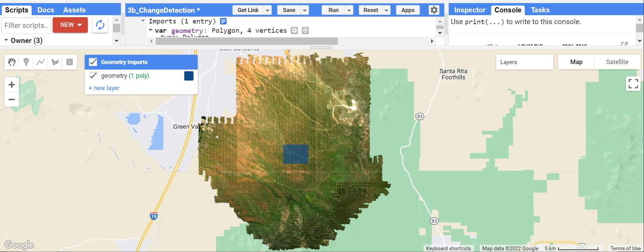Switch to the Assets tab
This screenshot has height=252, width=644.
click(74, 10)
